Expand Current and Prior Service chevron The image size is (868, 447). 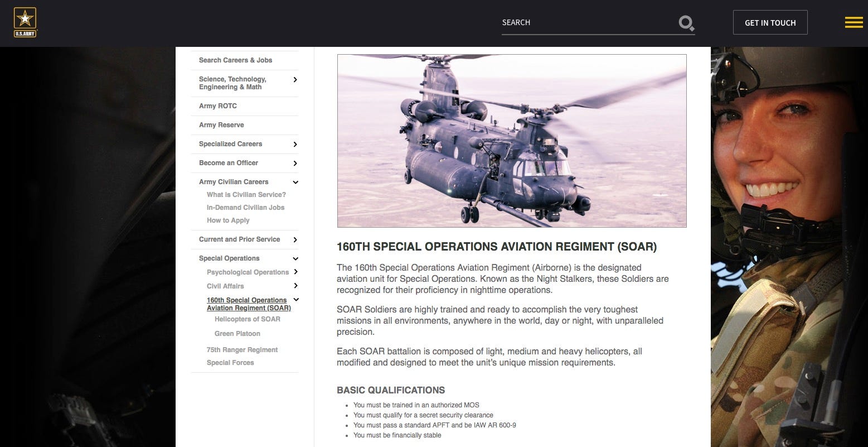coord(295,240)
